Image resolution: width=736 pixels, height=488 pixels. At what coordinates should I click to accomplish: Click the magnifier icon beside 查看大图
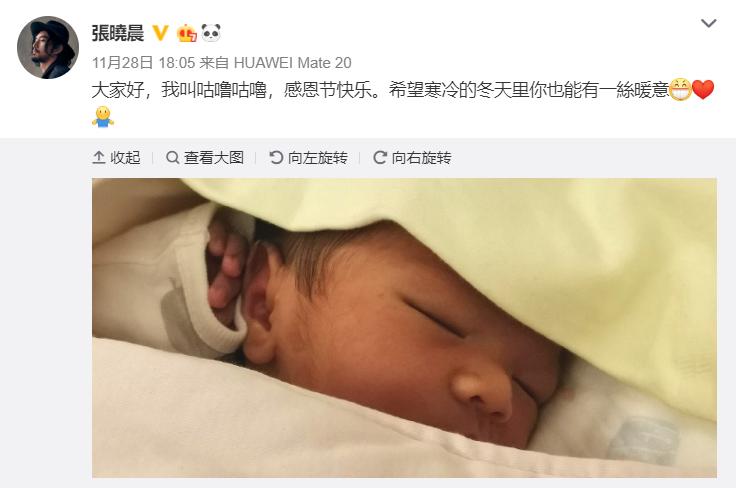pyautogui.click(x=172, y=158)
